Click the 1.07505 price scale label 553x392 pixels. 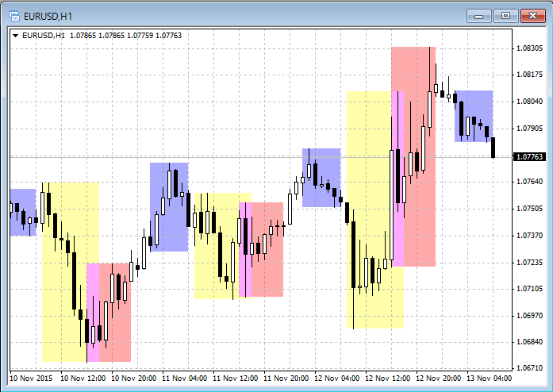tap(529, 209)
